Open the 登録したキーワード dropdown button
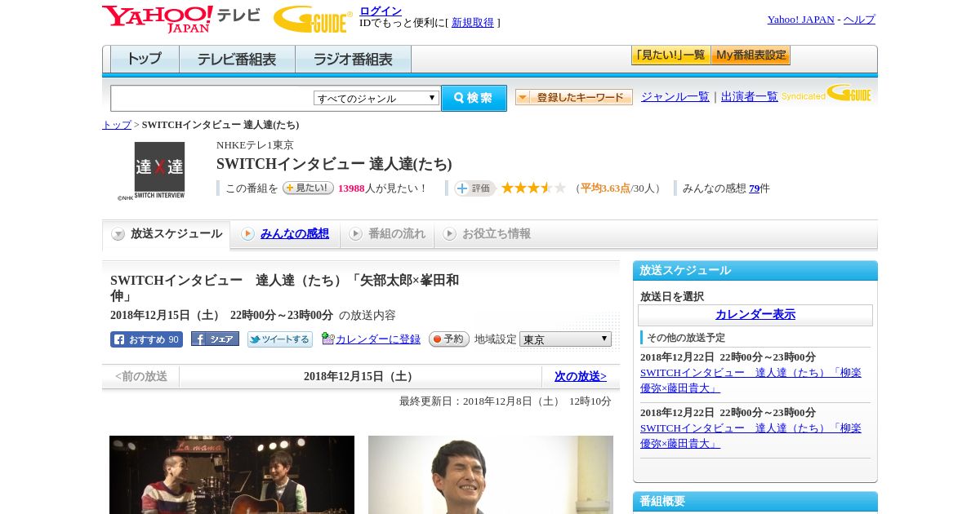Image resolution: width=980 pixels, height=514 pixels. tap(574, 97)
